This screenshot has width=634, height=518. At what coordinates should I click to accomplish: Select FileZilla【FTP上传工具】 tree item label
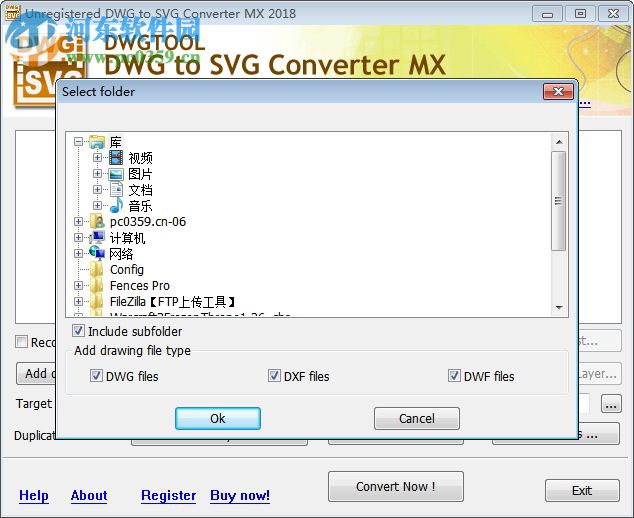click(173, 302)
